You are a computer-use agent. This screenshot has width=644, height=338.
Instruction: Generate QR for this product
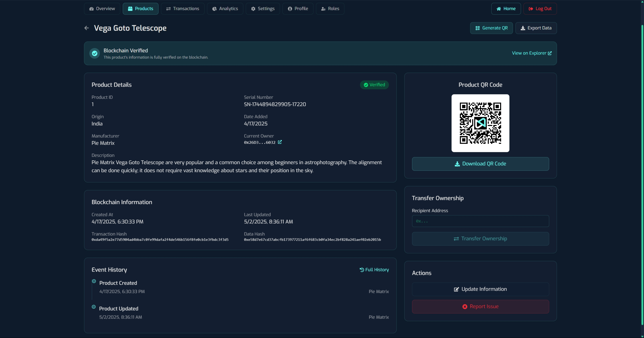coord(491,28)
